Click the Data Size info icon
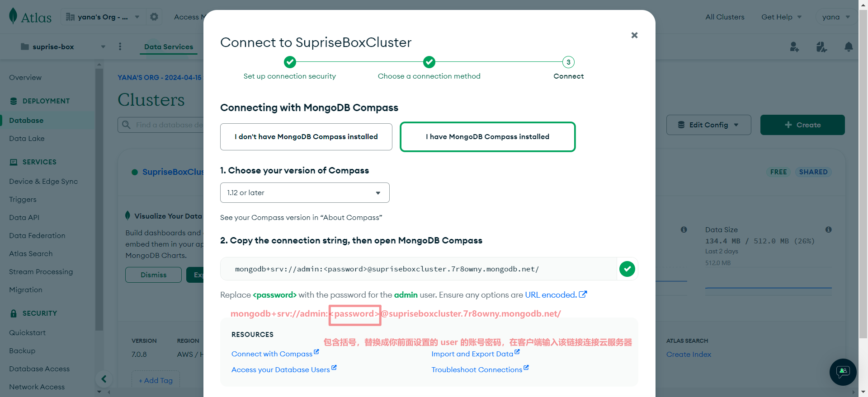The image size is (868, 397). (x=828, y=229)
